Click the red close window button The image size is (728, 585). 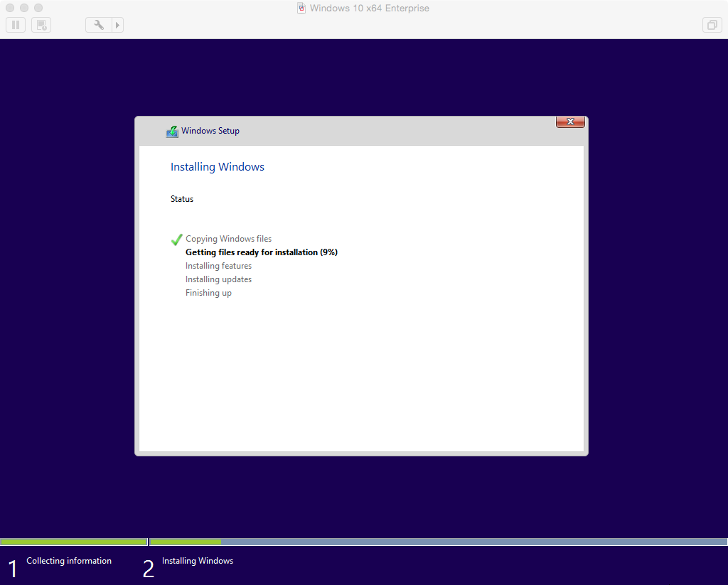tap(10, 8)
